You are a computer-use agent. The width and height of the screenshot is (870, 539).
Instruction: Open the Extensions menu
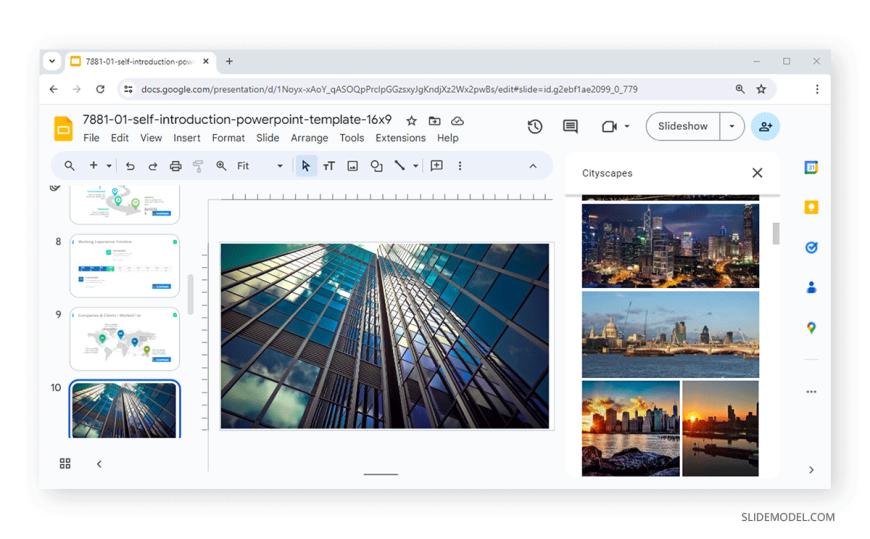[x=401, y=138]
